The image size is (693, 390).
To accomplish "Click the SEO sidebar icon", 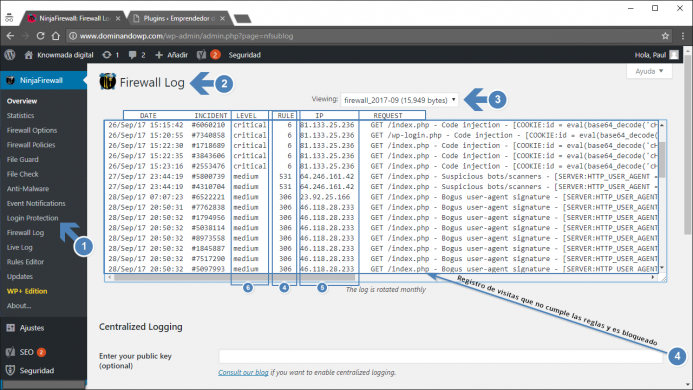I will [x=11, y=352].
